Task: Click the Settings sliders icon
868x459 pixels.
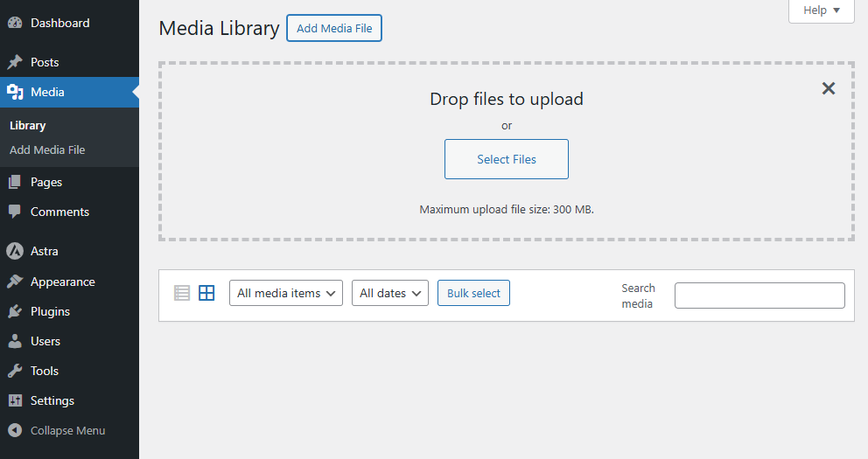Action: pyautogui.click(x=15, y=400)
